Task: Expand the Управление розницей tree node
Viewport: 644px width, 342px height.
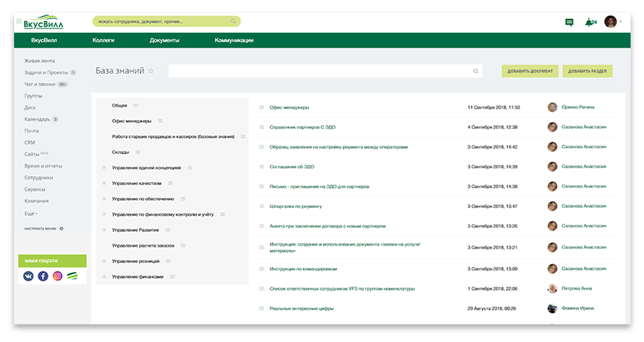Action: pos(104,261)
